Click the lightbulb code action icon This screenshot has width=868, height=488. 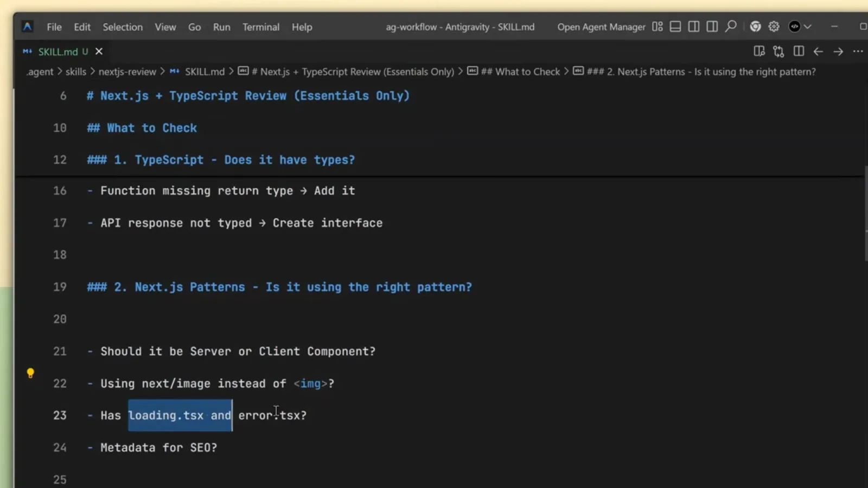pyautogui.click(x=30, y=373)
